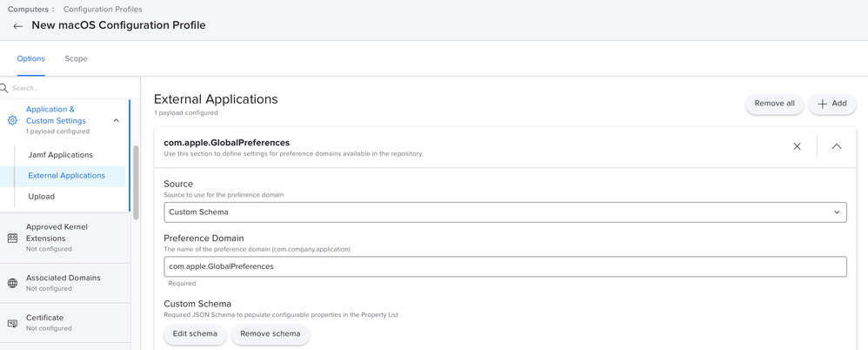Click the search magnifier icon in sidebar
This screenshot has width=868, height=350.
[3, 88]
